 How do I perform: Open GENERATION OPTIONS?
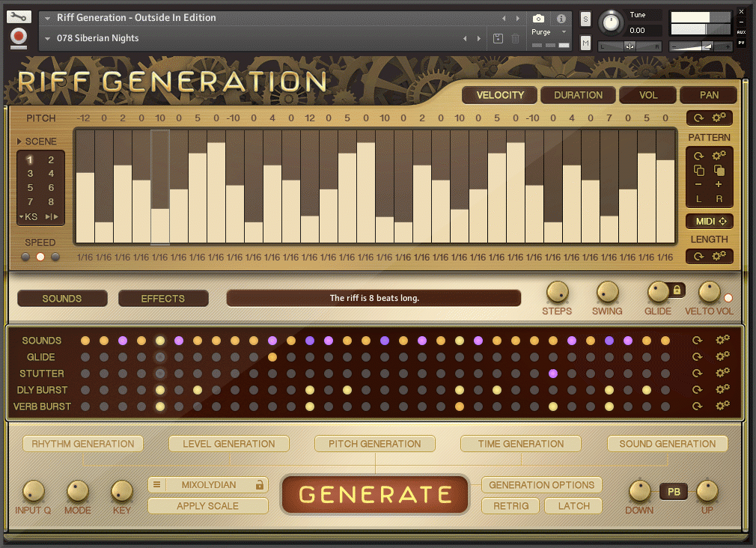click(541, 485)
